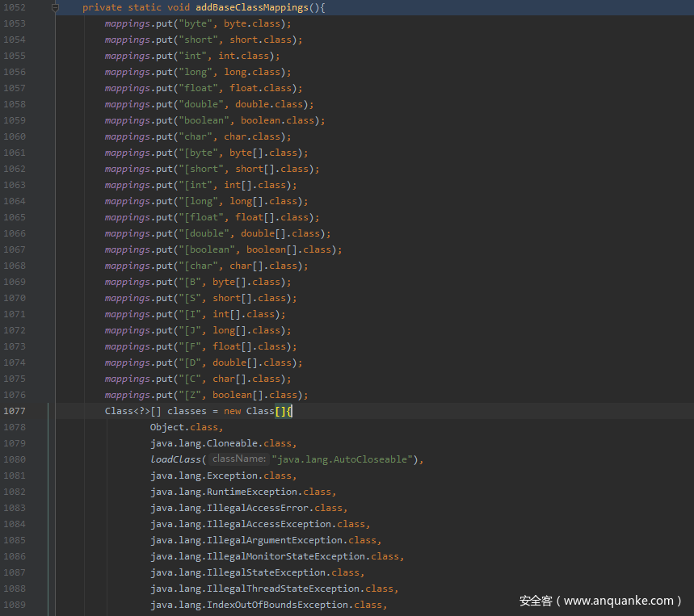Click the loadClass method call

point(175,459)
